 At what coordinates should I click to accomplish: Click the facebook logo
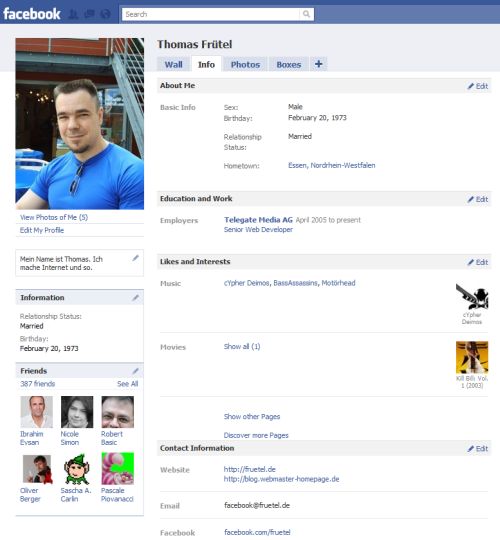(x=32, y=14)
